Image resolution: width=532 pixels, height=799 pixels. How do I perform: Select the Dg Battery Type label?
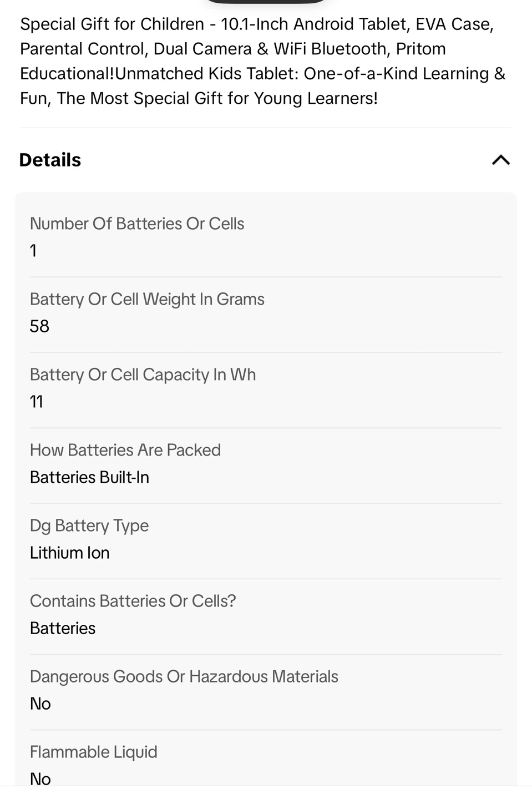coord(89,525)
